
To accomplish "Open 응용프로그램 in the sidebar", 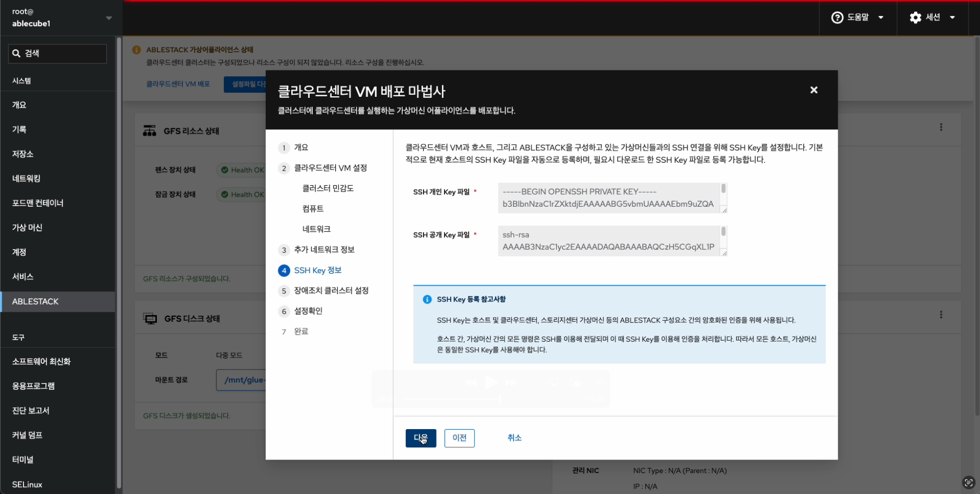I will (x=58, y=386).
